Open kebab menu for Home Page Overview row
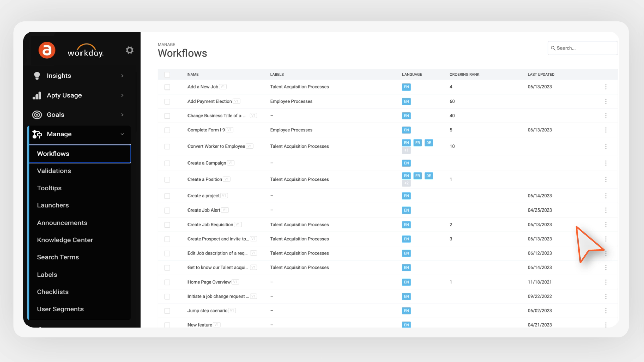 click(x=606, y=282)
